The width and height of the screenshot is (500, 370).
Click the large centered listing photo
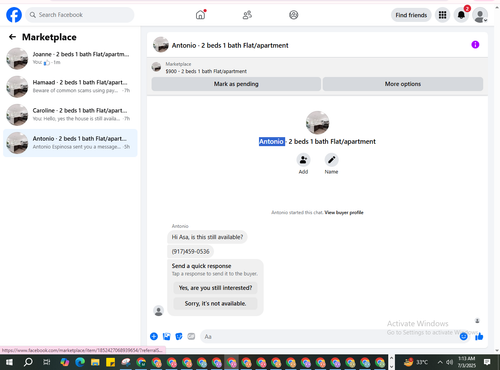click(x=317, y=123)
